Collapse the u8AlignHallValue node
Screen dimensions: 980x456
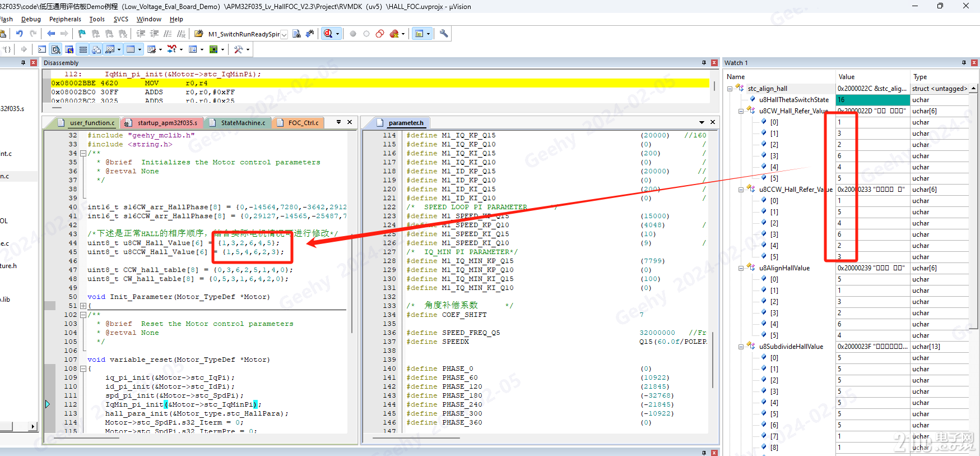point(741,268)
